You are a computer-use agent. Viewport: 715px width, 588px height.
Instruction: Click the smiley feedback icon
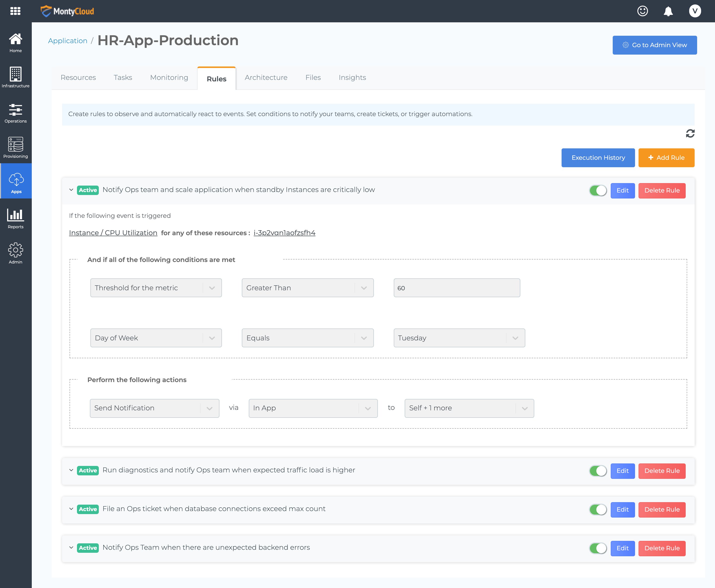pyautogui.click(x=643, y=11)
